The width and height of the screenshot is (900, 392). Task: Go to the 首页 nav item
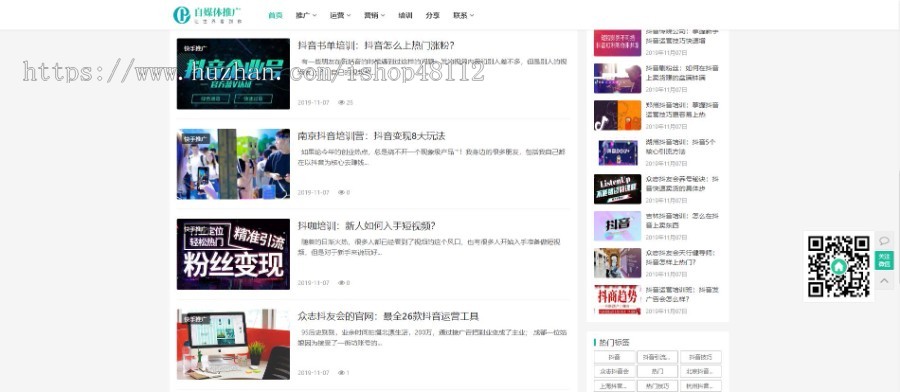point(276,15)
